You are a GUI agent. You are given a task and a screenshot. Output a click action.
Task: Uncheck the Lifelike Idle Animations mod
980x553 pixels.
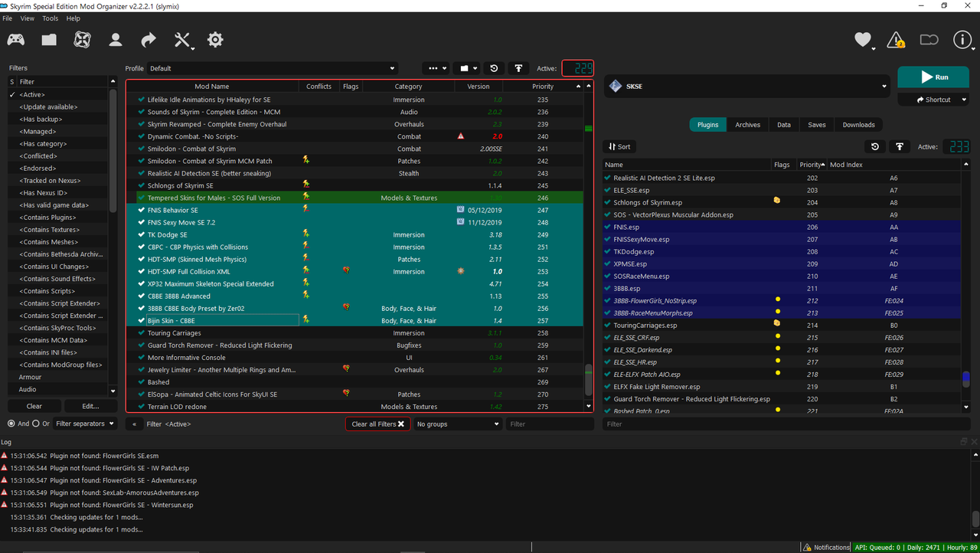point(141,100)
